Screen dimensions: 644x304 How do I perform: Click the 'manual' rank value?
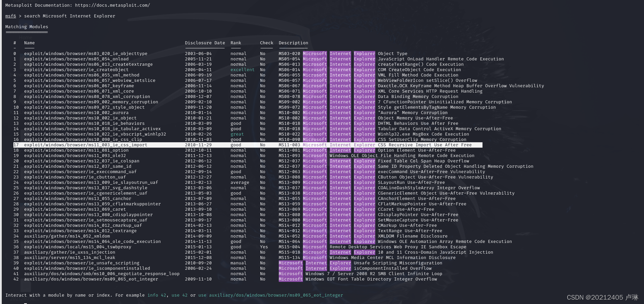pyautogui.click(x=239, y=263)
